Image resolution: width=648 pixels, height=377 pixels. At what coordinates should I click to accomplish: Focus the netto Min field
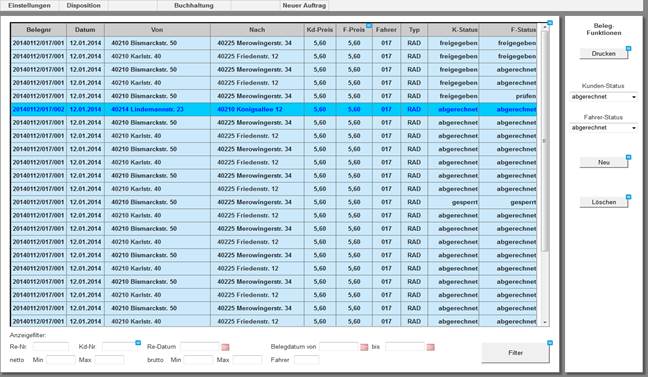61,360
